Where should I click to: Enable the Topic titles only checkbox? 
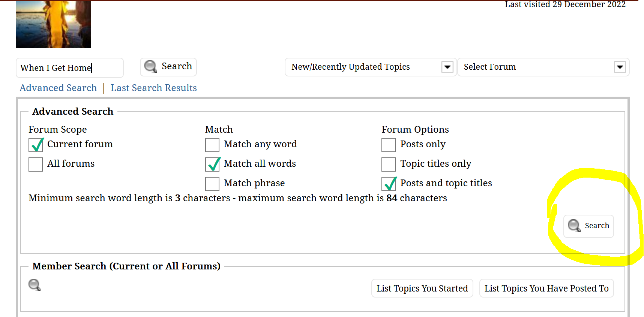click(x=389, y=164)
